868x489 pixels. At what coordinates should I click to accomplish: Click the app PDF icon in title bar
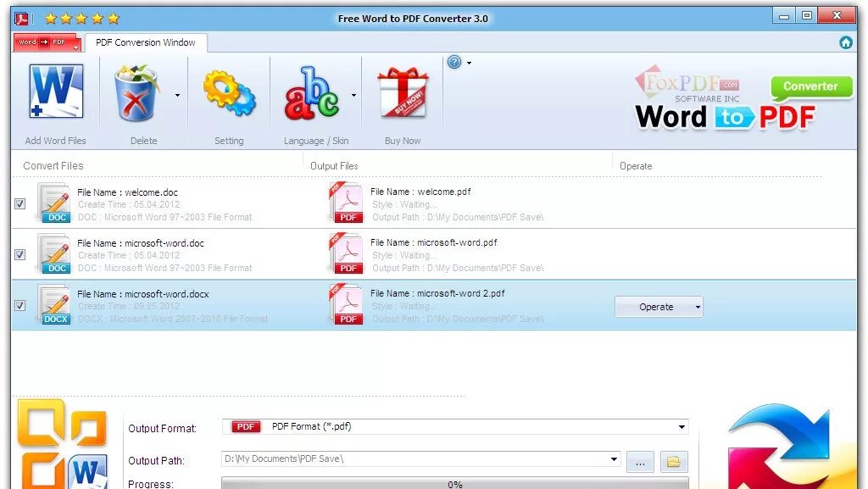click(x=21, y=19)
